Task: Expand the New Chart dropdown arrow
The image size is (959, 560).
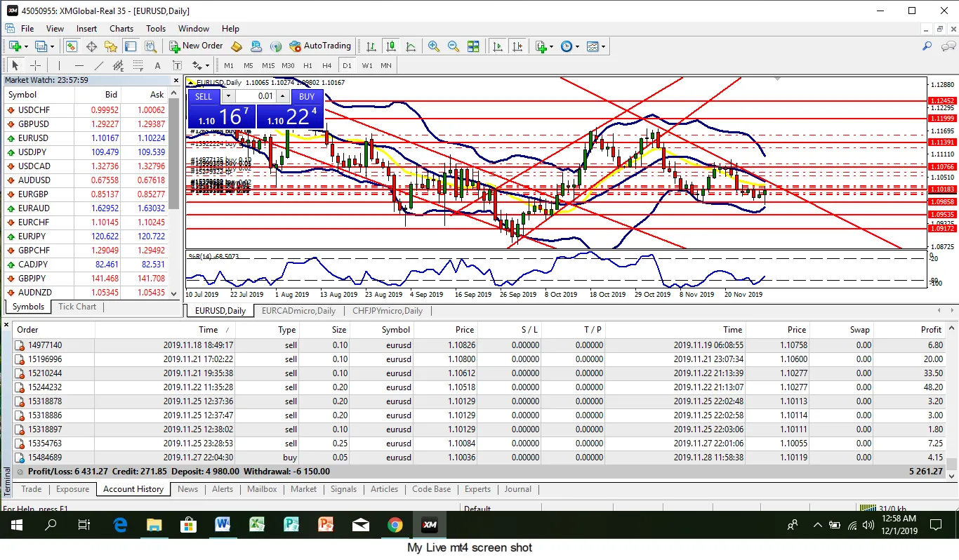Action: 26,46
